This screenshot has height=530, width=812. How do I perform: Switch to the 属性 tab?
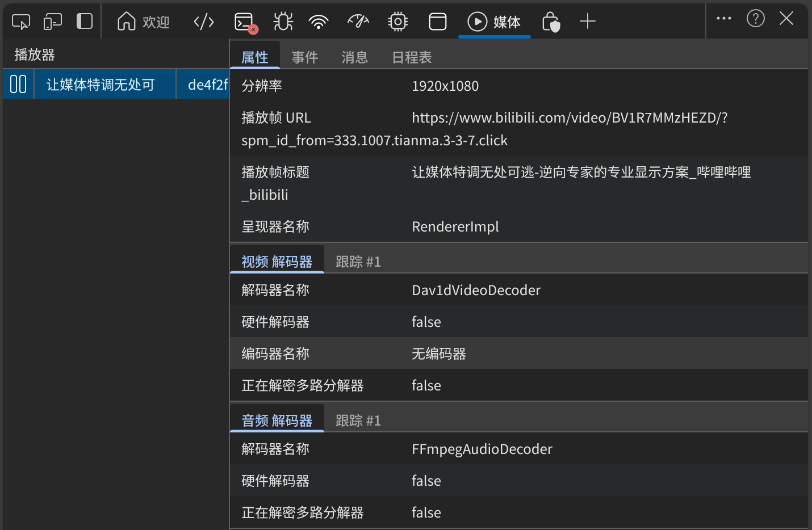255,57
